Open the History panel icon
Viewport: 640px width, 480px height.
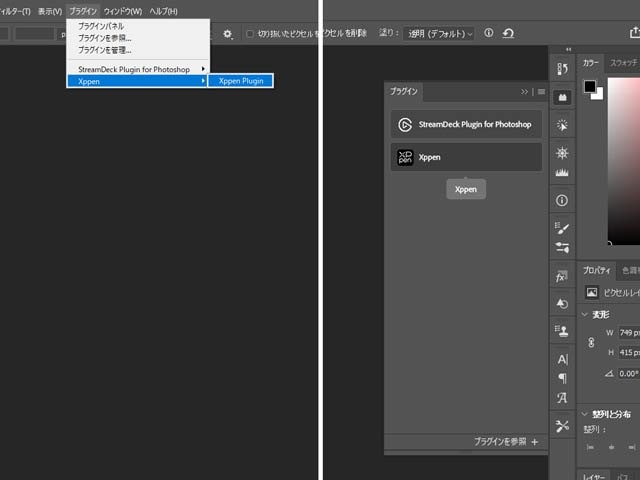(x=562, y=69)
